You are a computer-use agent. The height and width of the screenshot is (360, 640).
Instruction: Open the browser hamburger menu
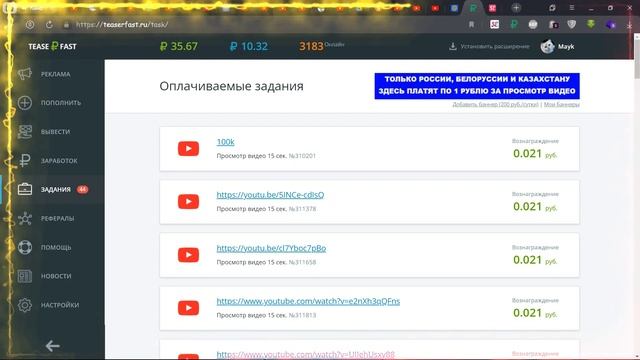click(572, 8)
